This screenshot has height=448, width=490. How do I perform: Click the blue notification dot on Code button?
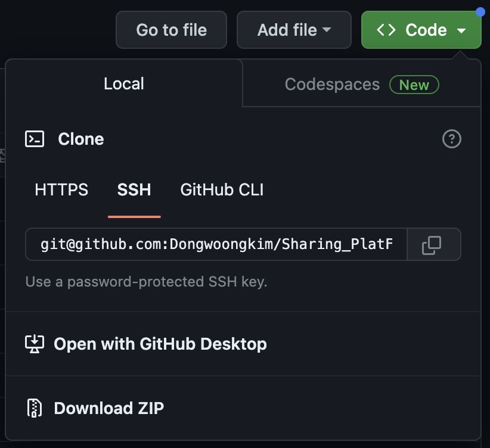480,12
